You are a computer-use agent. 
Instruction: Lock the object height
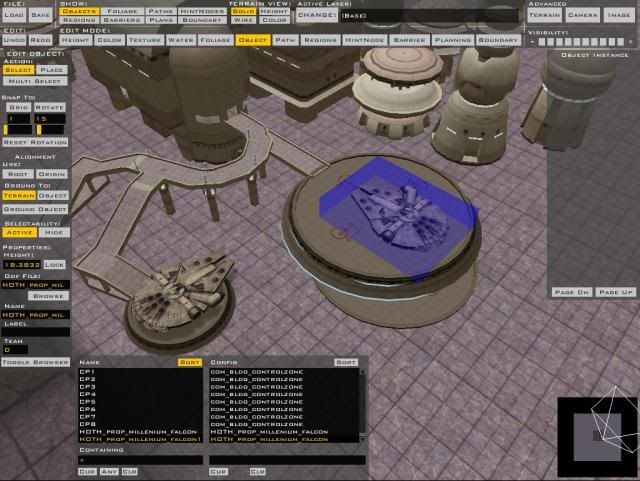tap(55, 265)
